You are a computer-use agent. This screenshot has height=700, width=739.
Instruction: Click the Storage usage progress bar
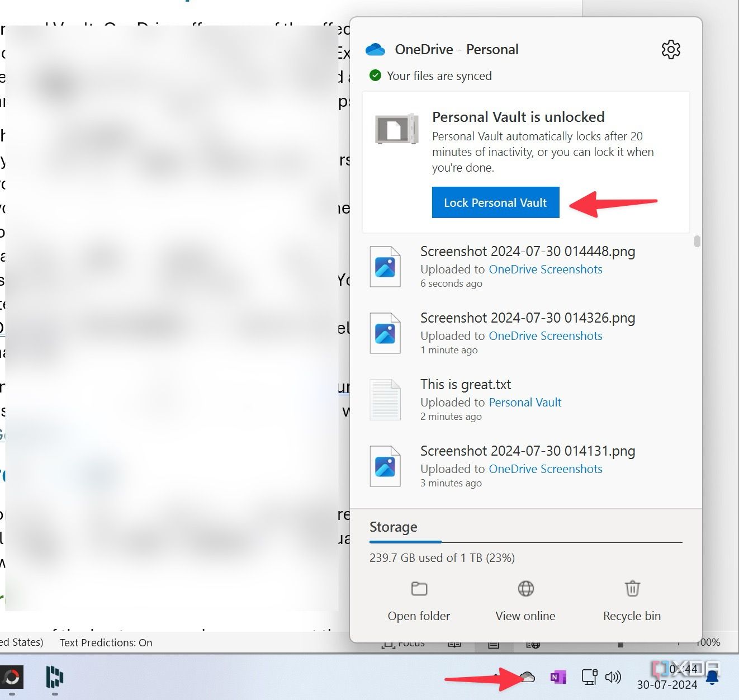tap(525, 542)
